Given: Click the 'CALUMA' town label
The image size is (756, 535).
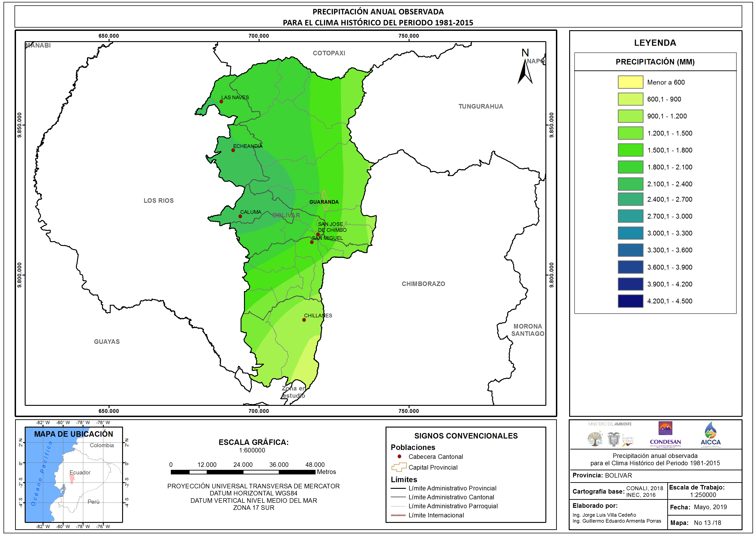Looking at the screenshot, I should 251,212.
